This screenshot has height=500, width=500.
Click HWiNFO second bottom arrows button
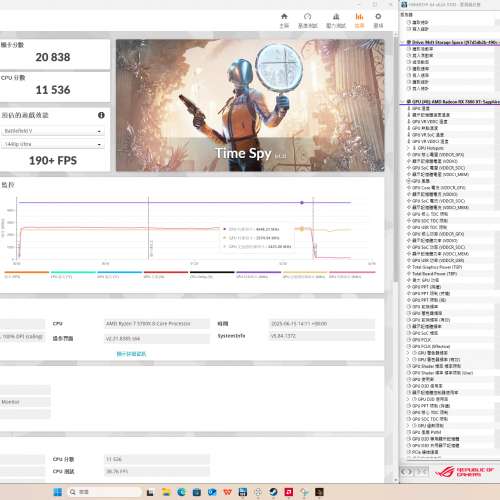(421, 472)
